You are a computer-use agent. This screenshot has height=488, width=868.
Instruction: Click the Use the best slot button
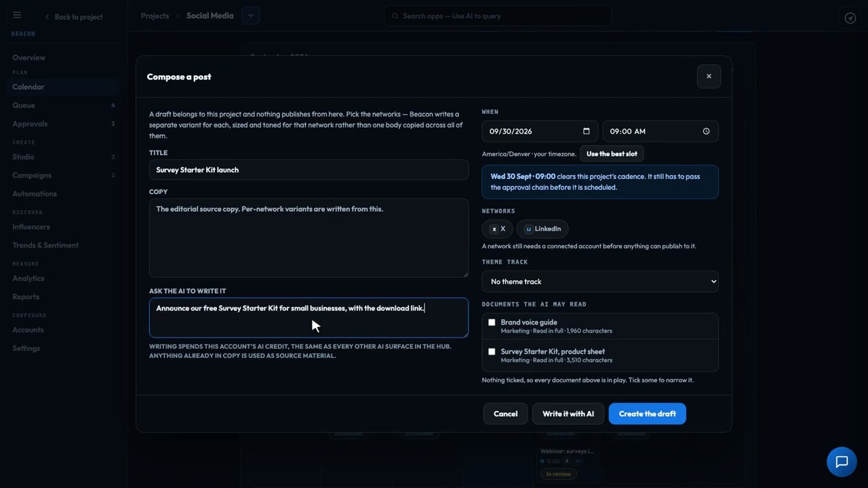click(612, 154)
